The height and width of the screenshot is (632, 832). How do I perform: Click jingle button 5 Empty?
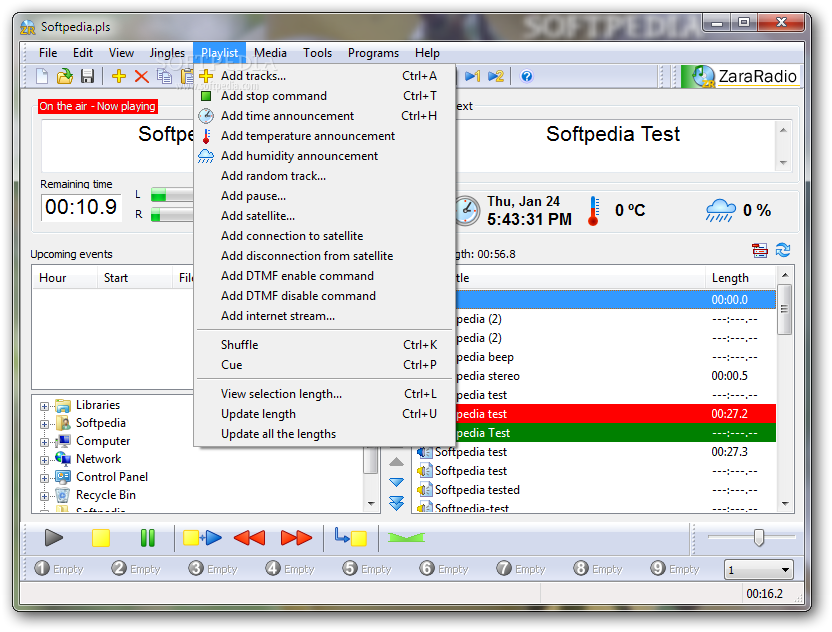point(367,569)
